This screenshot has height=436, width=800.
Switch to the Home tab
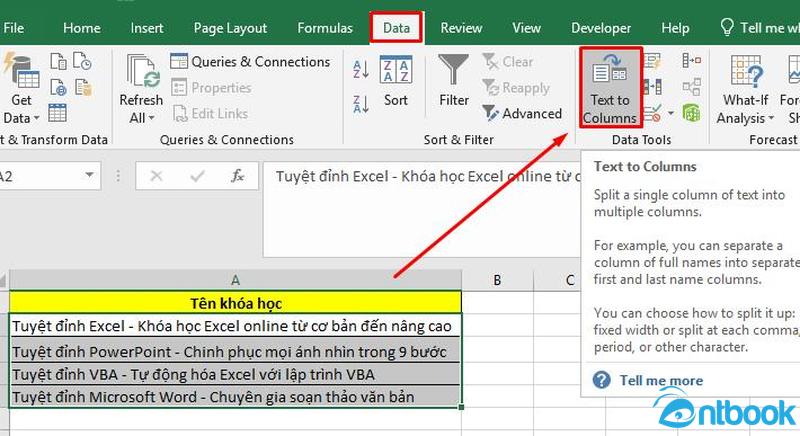tap(82, 28)
